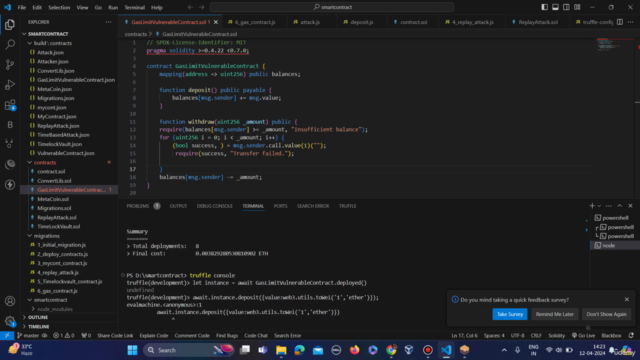Toggle the primary sidebar layout button

coord(544,7)
